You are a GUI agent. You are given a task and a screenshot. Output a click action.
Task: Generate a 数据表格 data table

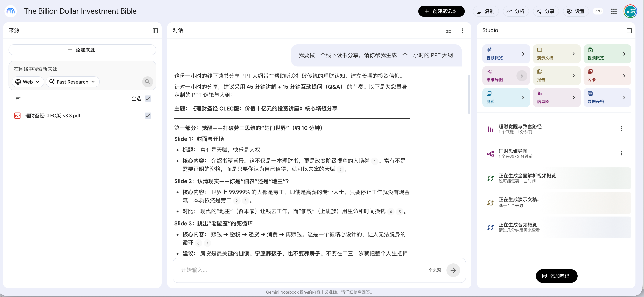coord(607,98)
